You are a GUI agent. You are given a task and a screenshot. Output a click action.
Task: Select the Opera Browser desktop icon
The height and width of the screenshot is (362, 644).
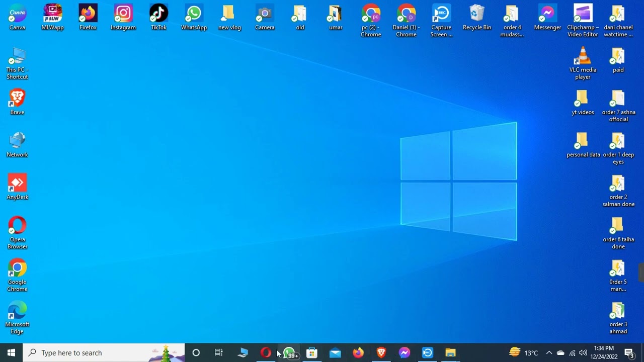tap(17, 233)
